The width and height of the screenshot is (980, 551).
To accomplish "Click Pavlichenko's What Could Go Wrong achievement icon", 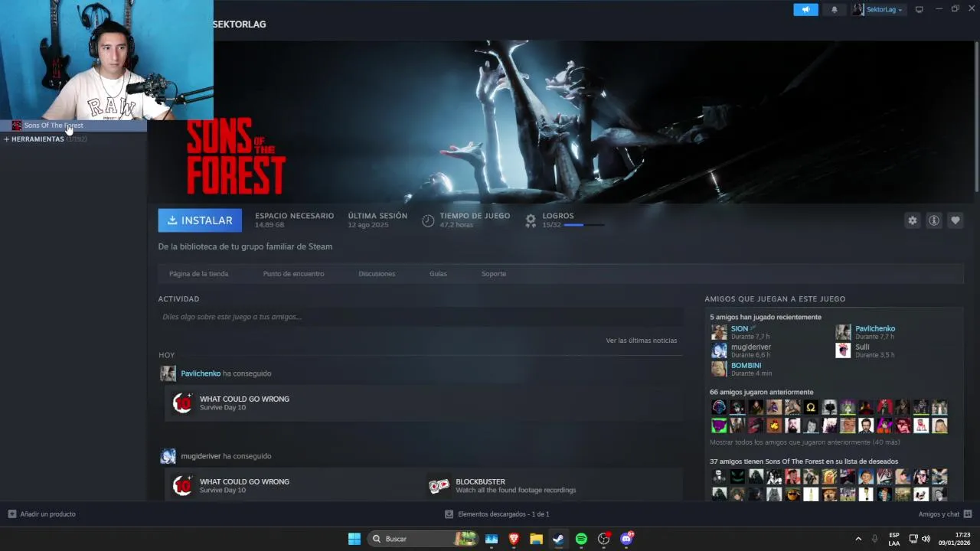I will [182, 403].
